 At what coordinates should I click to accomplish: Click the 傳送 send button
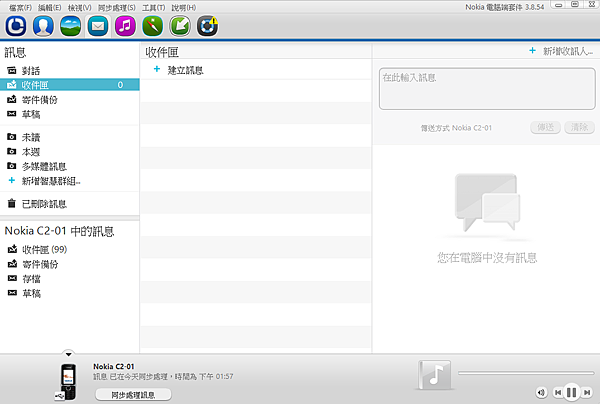545,127
